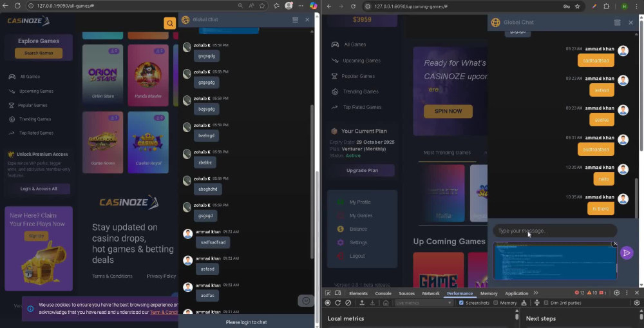The height and width of the screenshot is (328, 644).
Task: Open the Live metrics dropdown
Action: (424, 303)
